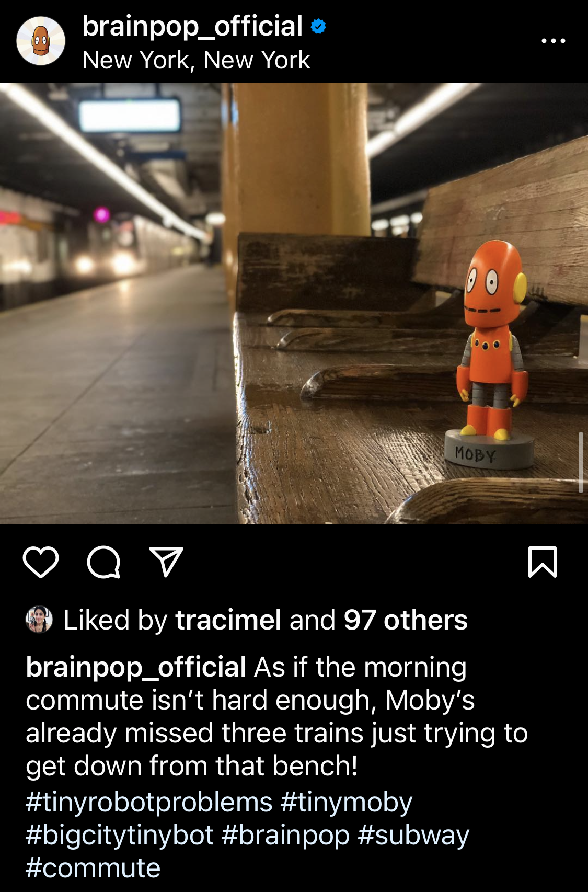The width and height of the screenshot is (588, 892).
Task: Show the 97 others who liked
Action: [x=405, y=620]
